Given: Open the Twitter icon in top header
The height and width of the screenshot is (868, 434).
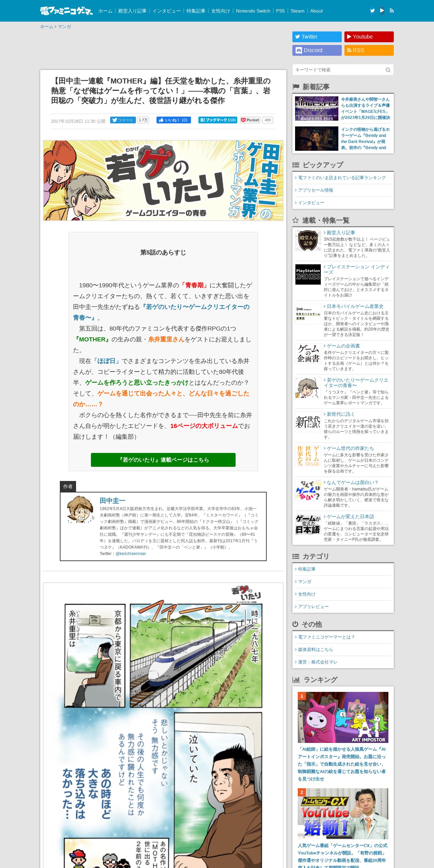Looking at the screenshot, I should pos(372,10).
